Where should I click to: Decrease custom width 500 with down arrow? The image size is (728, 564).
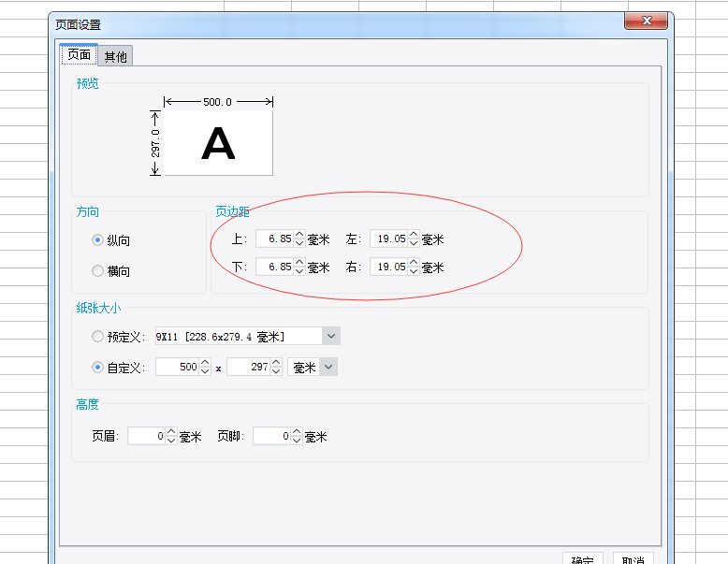click(x=205, y=371)
